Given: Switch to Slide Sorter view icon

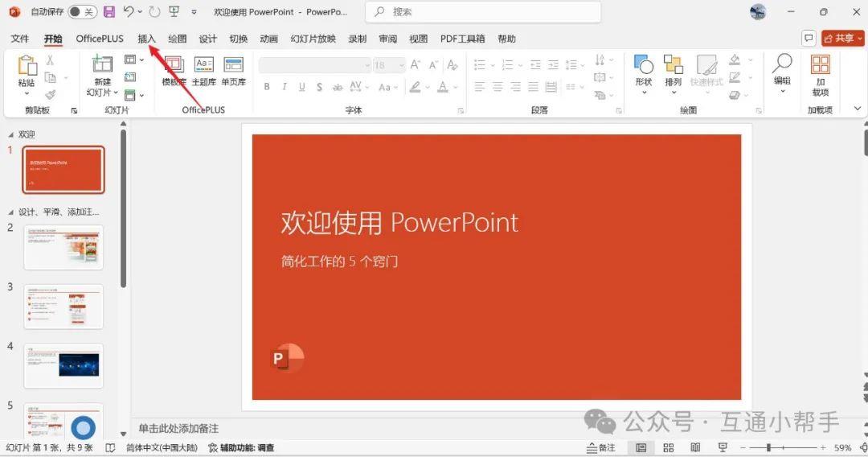Looking at the screenshot, I should point(668,447).
